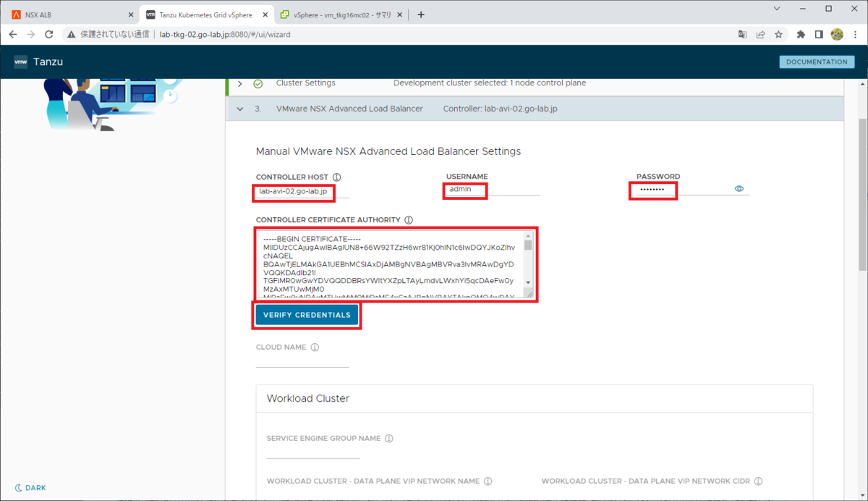Viewport: 868px width, 501px height.
Task: Toggle the DARK theme mode
Action: click(x=30, y=488)
